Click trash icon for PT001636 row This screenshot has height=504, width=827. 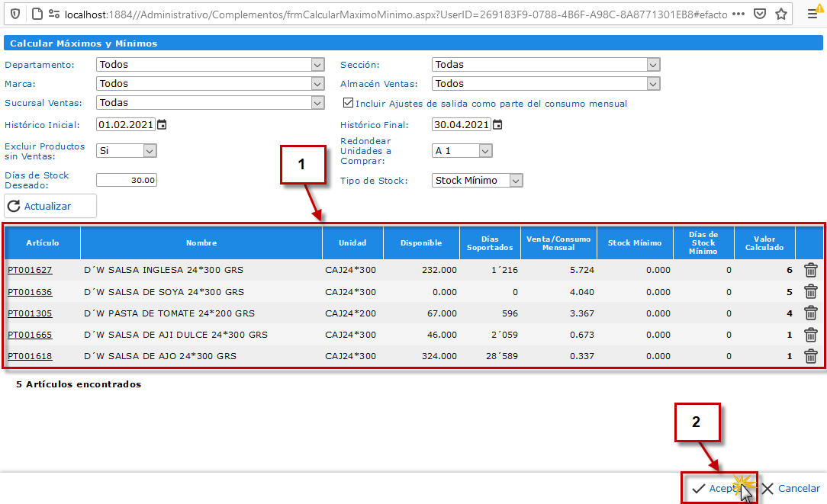[811, 291]
